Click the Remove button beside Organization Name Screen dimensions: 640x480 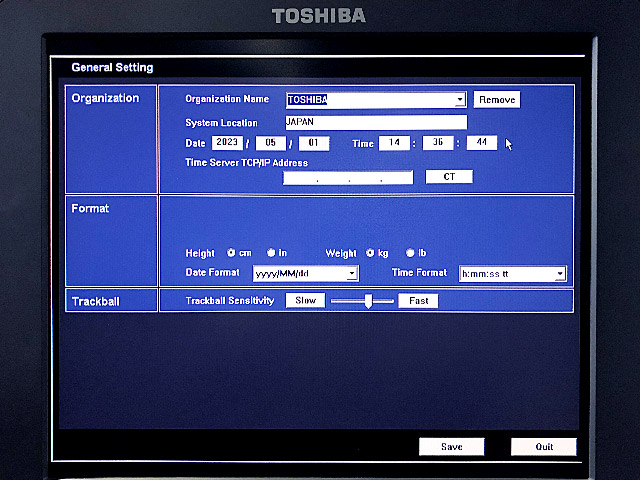coord(497,100)
